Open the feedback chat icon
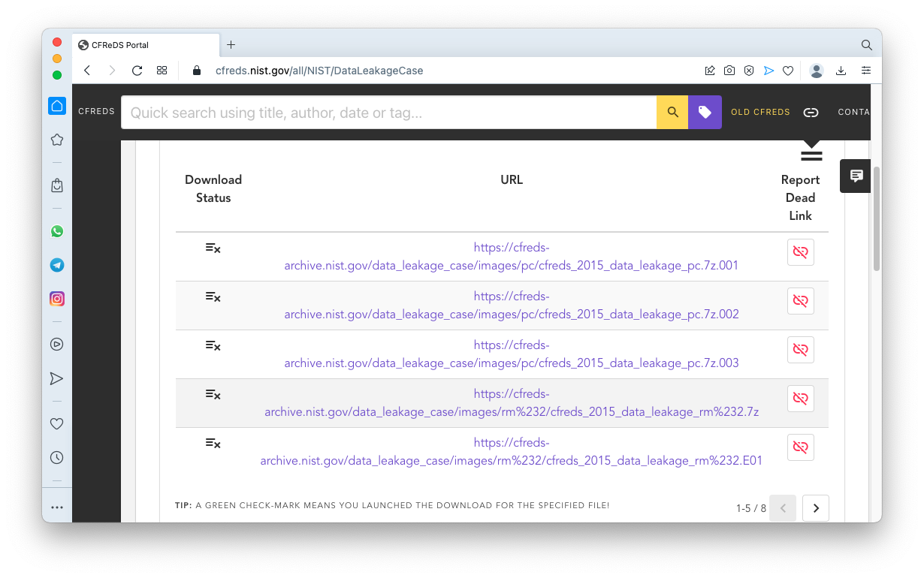This screenshot has width=924, height=578. [x=856, y=176]
